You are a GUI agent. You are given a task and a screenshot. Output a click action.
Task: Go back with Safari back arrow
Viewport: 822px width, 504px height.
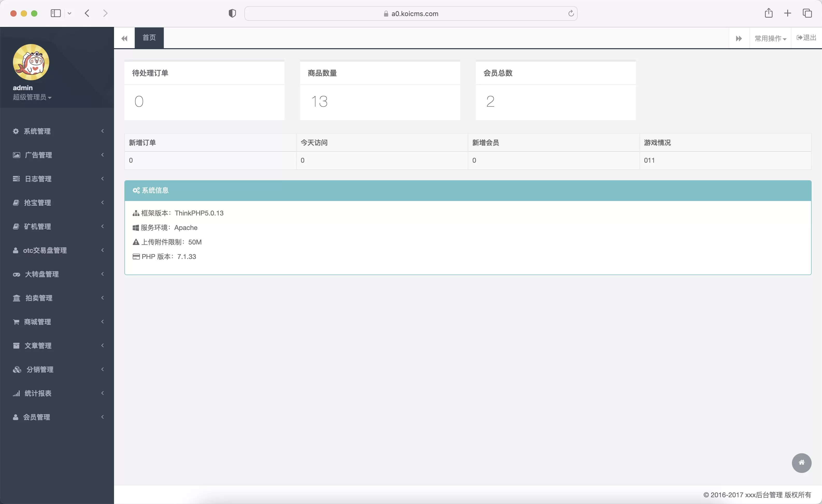click(x=87, y=13)
